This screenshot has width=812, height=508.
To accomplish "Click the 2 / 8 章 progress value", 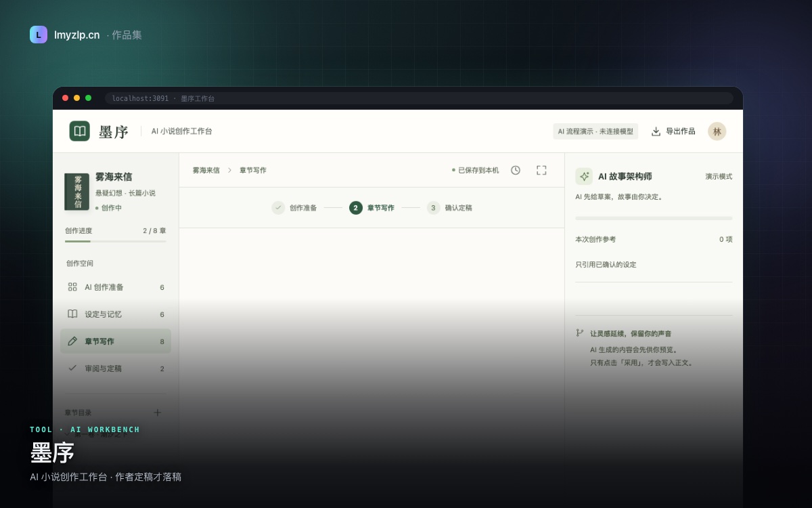I will tap(154, 231).
